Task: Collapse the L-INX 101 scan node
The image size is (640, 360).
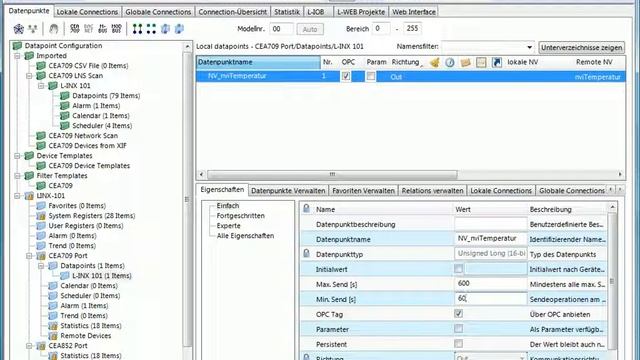Action: click(41, 86)
